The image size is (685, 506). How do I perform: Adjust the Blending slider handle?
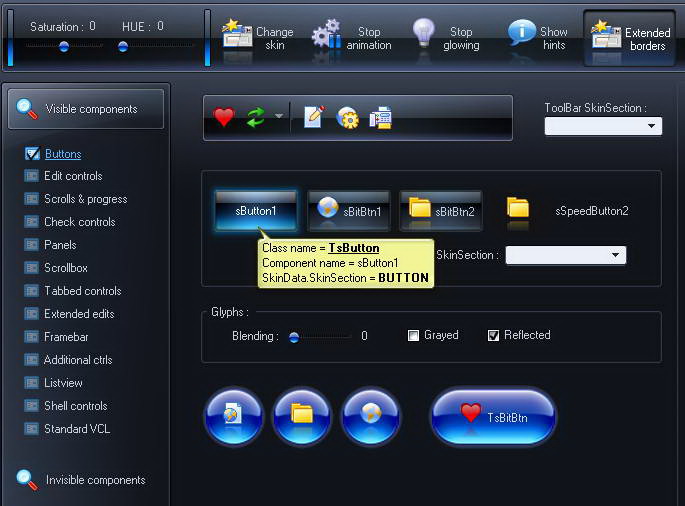[294, 337]
